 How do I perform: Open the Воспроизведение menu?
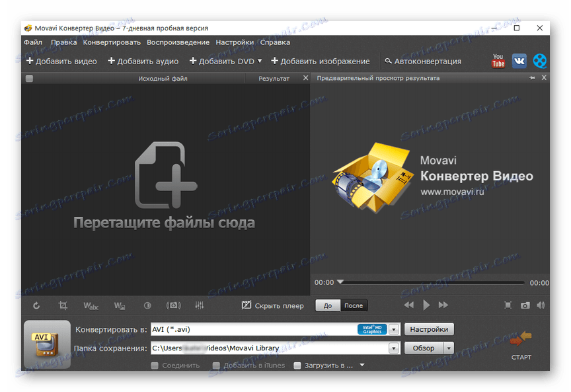tap(178, 42)
